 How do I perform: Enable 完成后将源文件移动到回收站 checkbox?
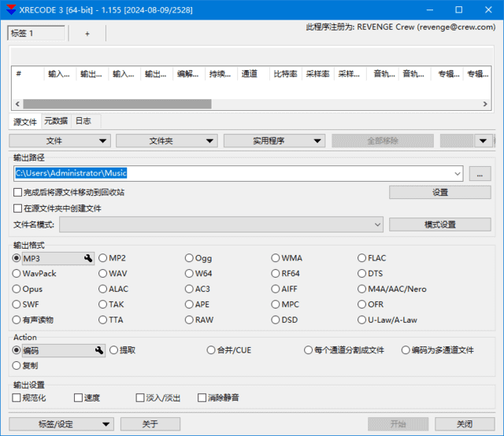pos(18,192)
